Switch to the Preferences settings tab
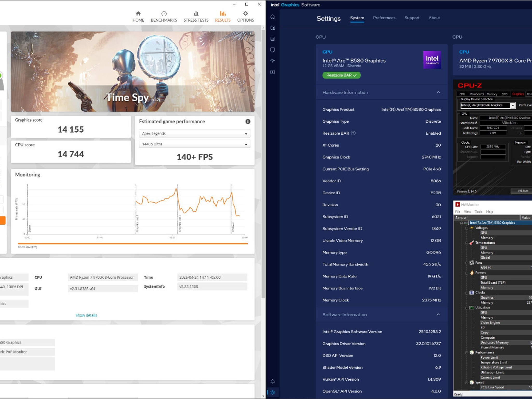532x399 pixels. point(384,18)
